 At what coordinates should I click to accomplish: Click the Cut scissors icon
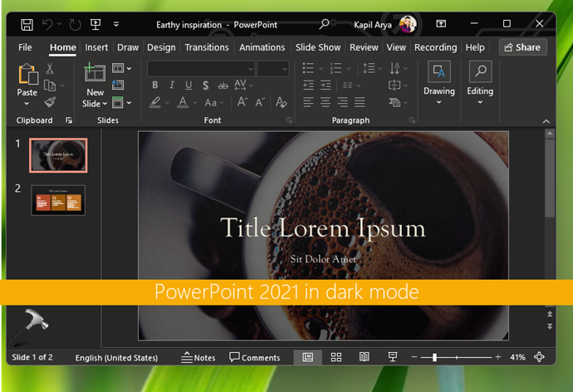click(50, 68)
